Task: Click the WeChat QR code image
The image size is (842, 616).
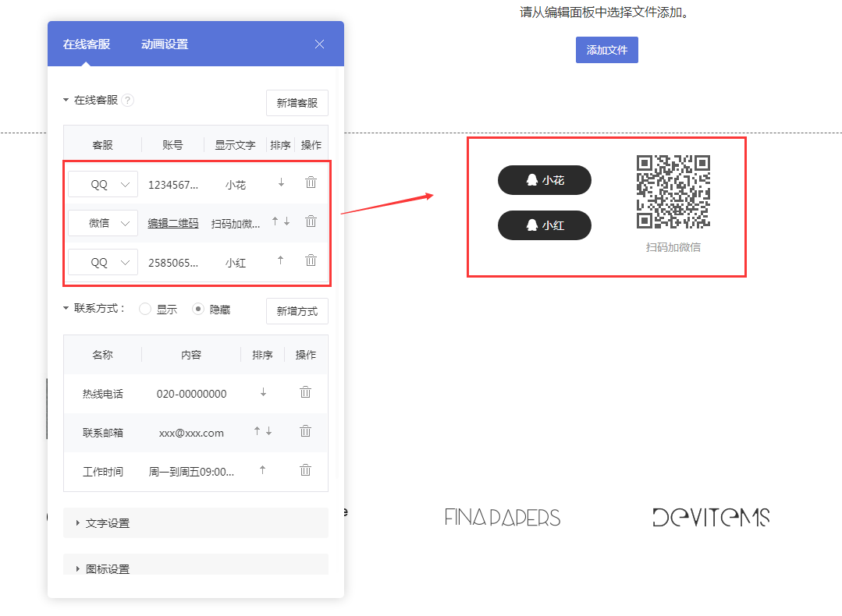Action: (673, 192)
